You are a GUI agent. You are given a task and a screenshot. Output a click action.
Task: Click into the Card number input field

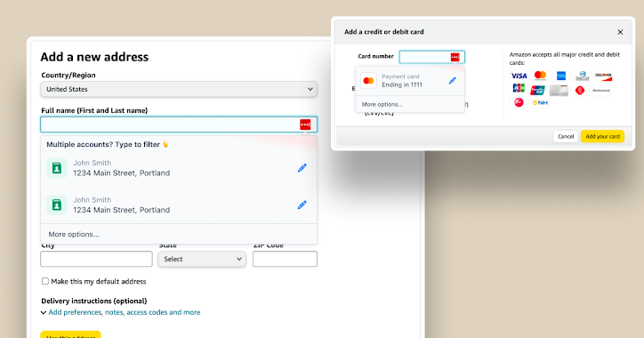(432, 57)
